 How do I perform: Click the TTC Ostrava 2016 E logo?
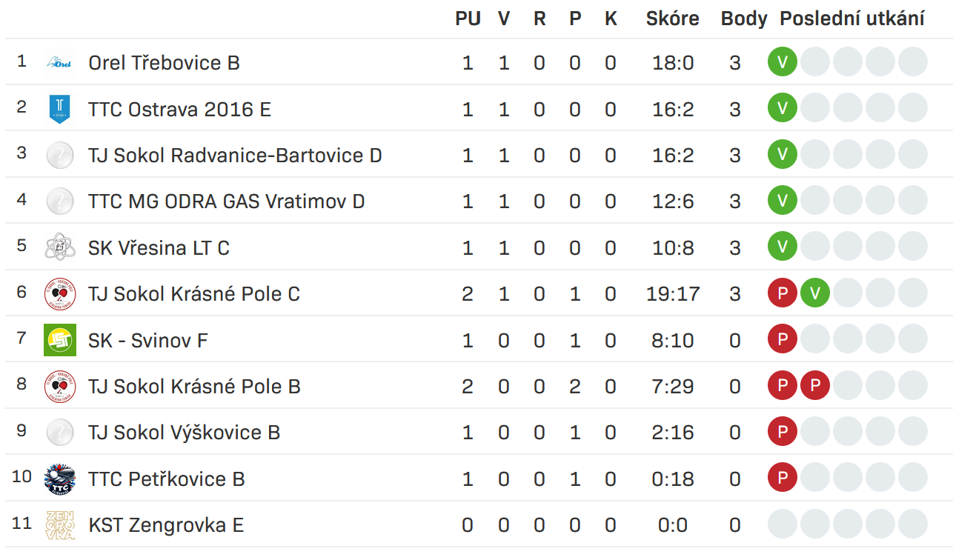click(x=59, y=109)
